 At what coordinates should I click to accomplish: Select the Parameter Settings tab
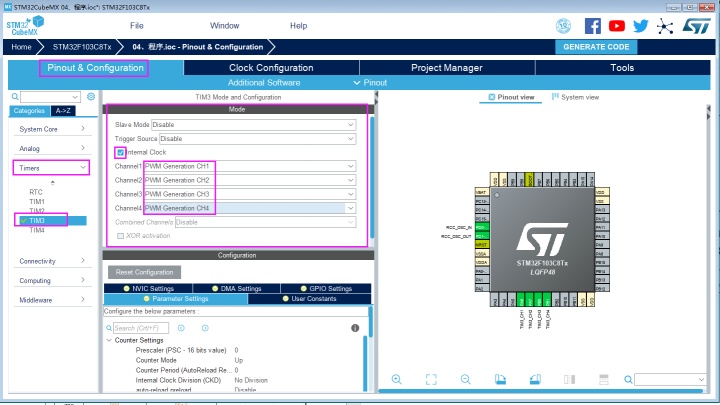[x=176, y=298]
